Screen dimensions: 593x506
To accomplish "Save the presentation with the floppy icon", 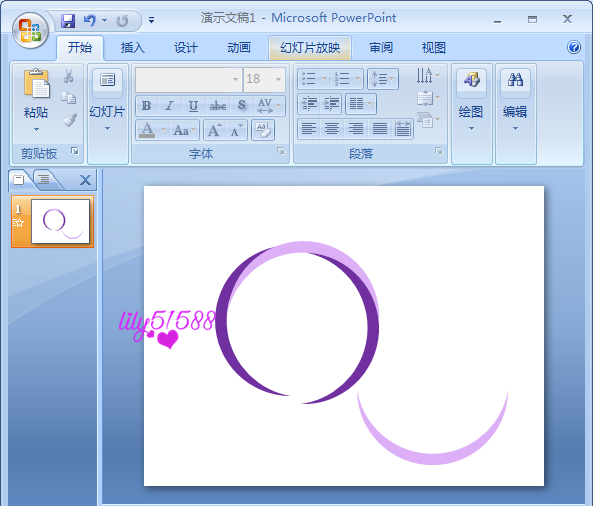I will pyautogui.click(x=68, y=20).
